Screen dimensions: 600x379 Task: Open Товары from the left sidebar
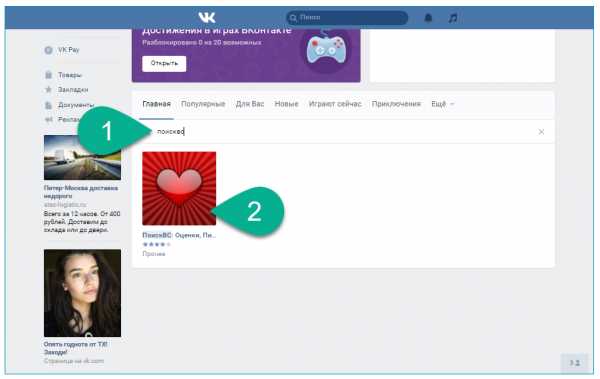(x=70, y=75)
